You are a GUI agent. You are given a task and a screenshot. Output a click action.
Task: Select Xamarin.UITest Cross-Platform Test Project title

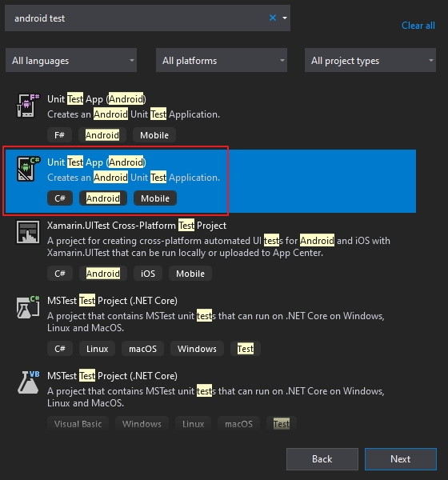137,226
